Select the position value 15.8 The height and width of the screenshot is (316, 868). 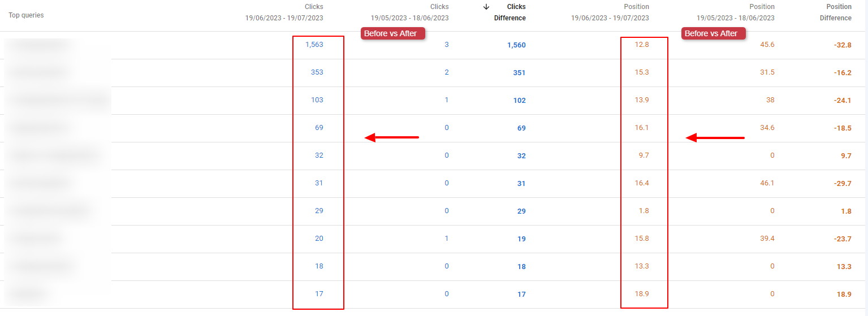pyautogui.click(x=642, y=238)
